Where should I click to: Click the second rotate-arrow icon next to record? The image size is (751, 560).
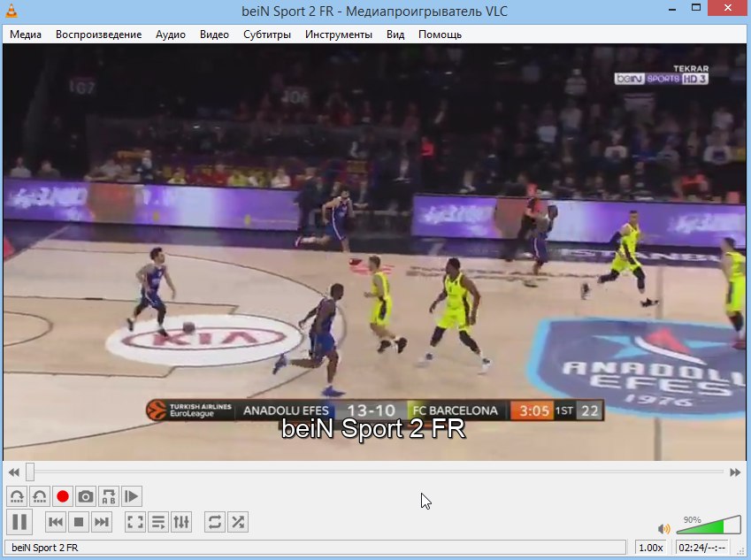[x=39, y=497]
